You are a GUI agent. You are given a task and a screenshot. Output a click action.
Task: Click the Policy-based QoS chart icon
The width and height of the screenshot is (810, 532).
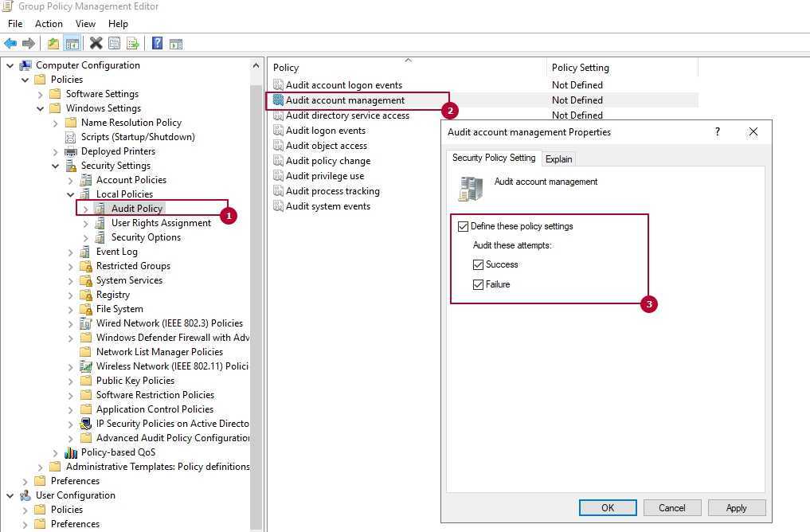[71, 452]
